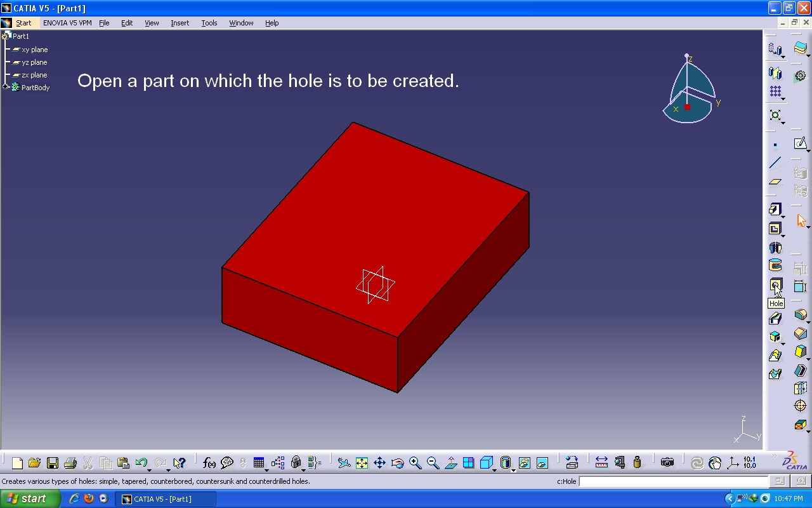
Task: Select the Removed Multi-sections Solid tool
Action: pyautogui.click(x=775, y=374)
